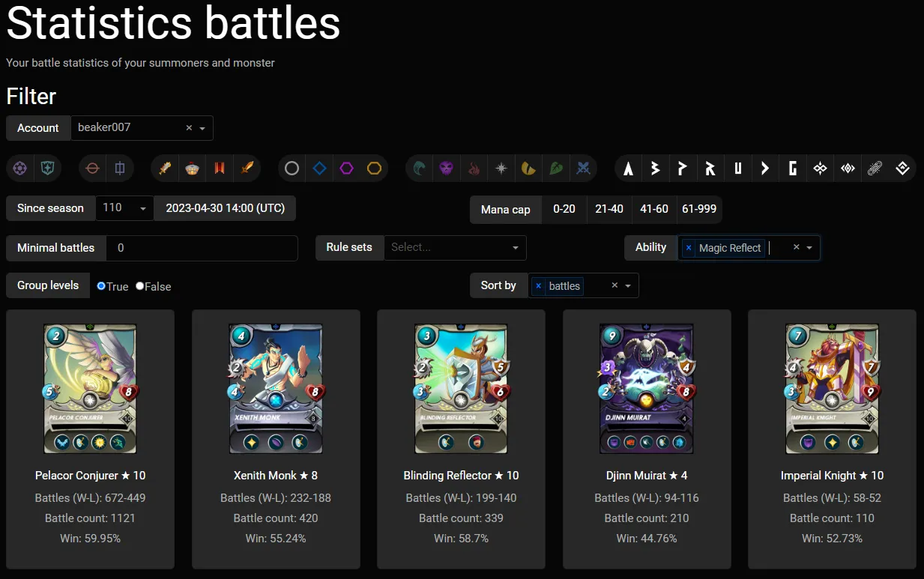924x579 pixels.
Task: Select mana cap 0-20
Action: pyautogui.click(x=564, y=209)
